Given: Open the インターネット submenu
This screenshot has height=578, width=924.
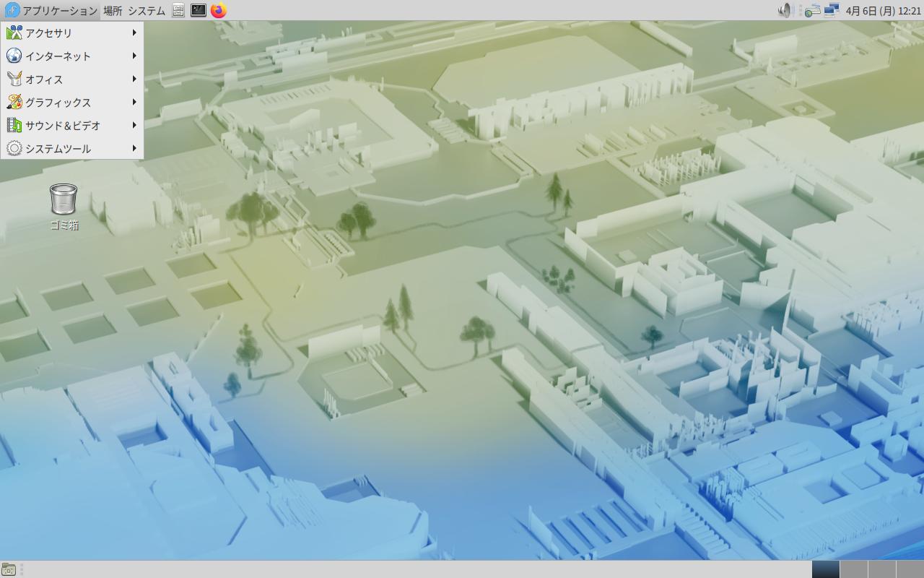Looking at the screenshot, I should point(58,56).
